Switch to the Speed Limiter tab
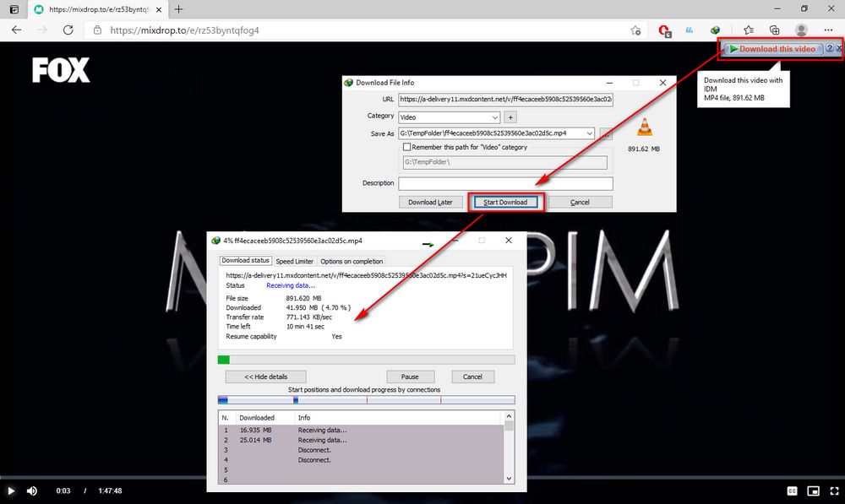The width and height of the screenshot is (845, 504). click(294, 261)
